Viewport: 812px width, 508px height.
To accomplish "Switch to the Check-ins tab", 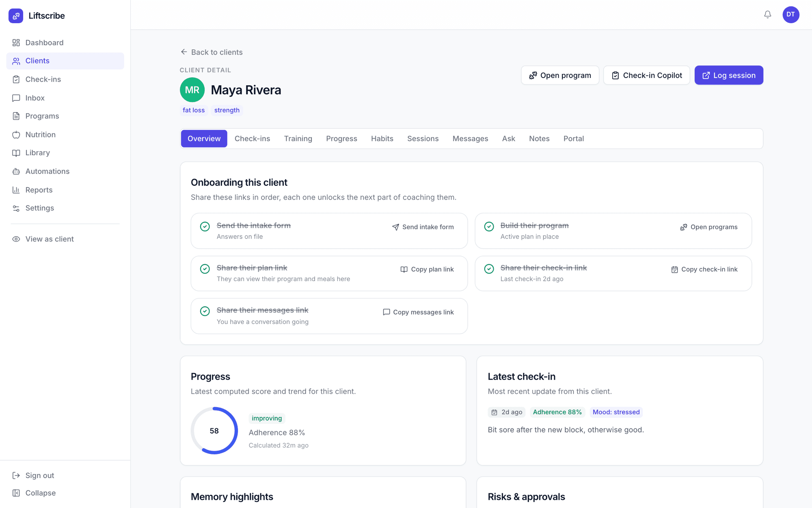I will [253, 139].
